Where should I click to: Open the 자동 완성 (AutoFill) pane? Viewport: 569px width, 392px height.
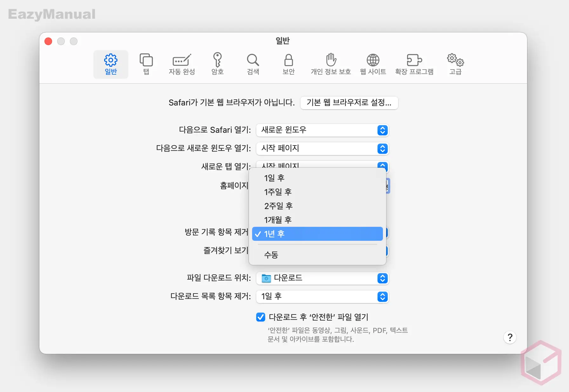tap(182, 64)
